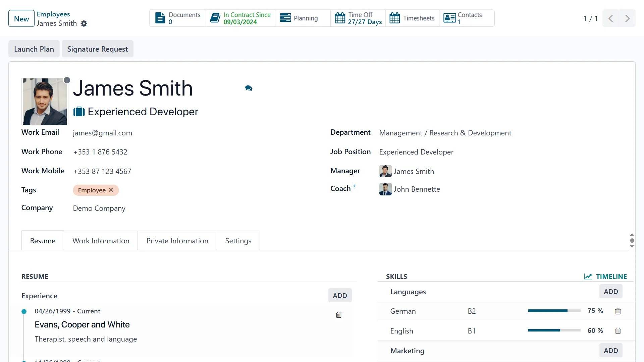Click the English skill progress bar
The height and width of the screenshot is (362, 644).
click(x=554, y=330)
